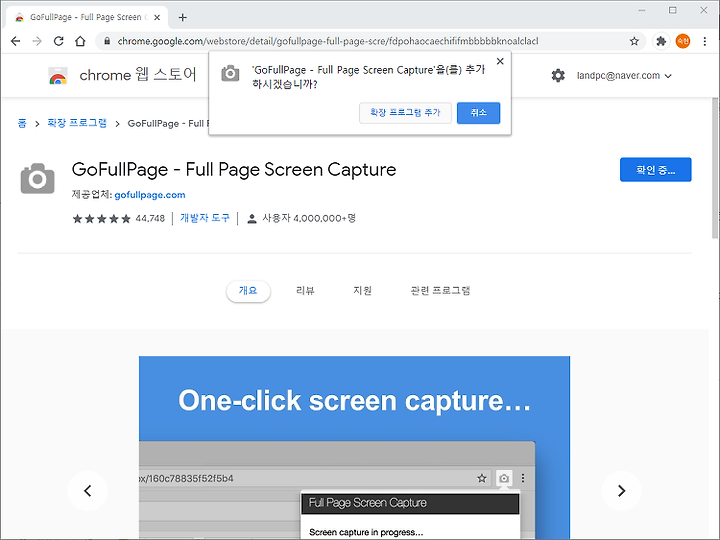Click the browser forward arrow

point(37,41)
